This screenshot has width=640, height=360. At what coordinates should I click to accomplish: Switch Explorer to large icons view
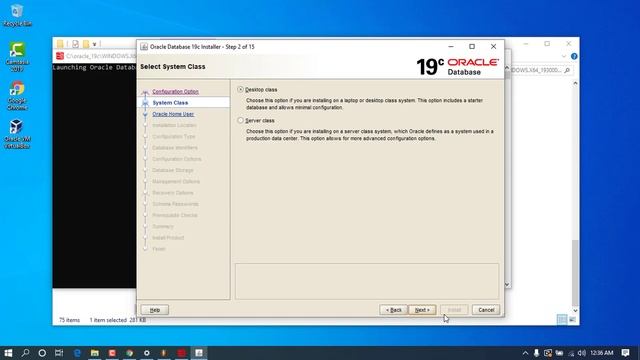[x=572, y=320]
